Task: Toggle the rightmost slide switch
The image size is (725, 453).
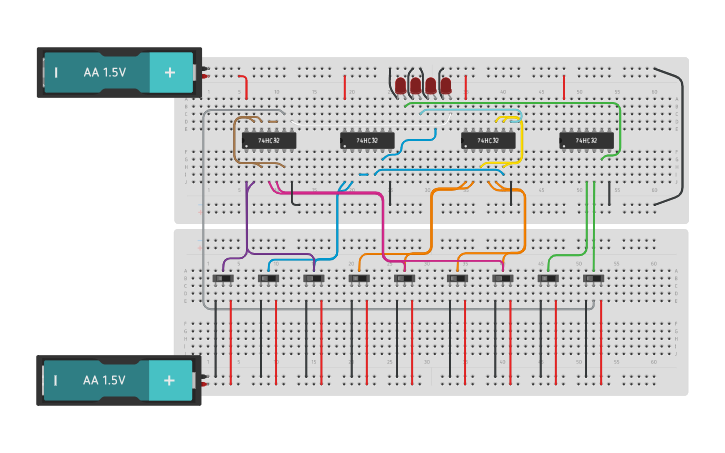Action: [594, 279]
